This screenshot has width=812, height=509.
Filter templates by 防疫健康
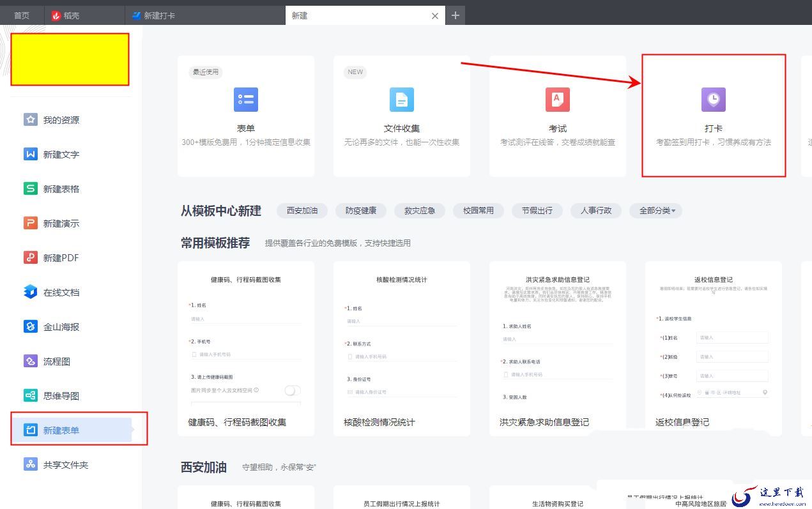[x=361, y=210]
